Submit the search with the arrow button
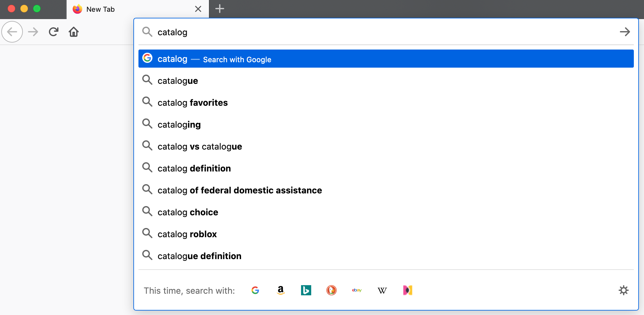Screen dimensions: 644x315 point(625,32)
